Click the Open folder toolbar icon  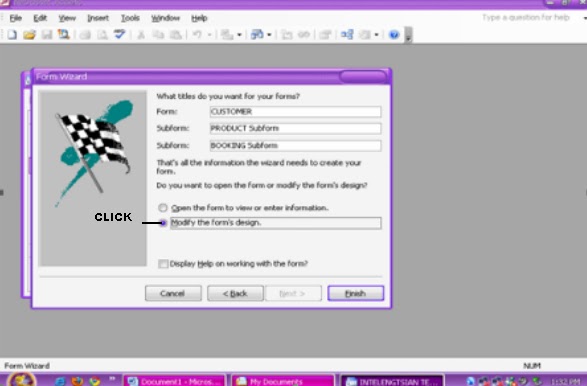tap(29, 35)
